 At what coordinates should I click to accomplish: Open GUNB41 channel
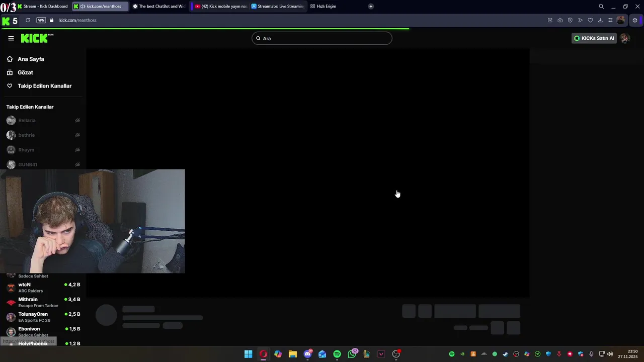point(28,164)
